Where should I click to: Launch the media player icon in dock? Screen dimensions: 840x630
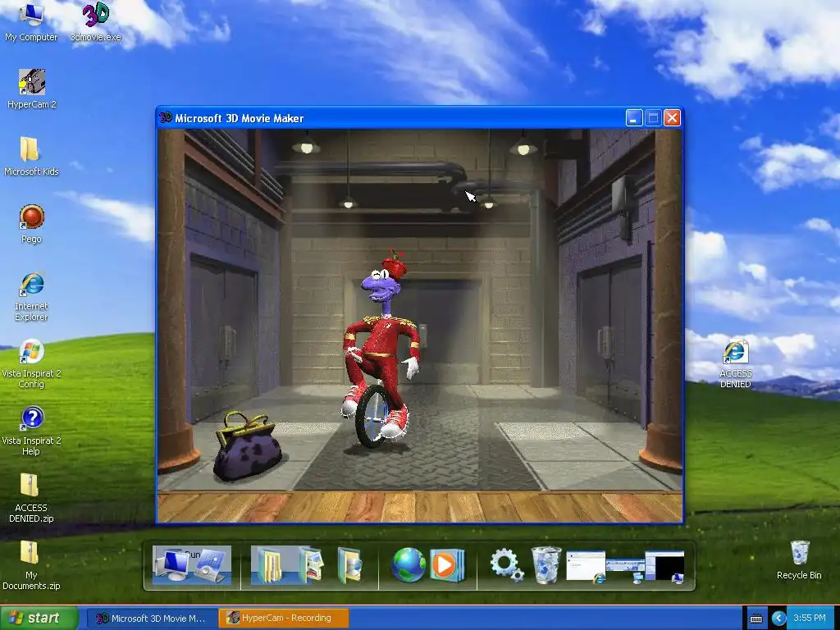(447, 565)
